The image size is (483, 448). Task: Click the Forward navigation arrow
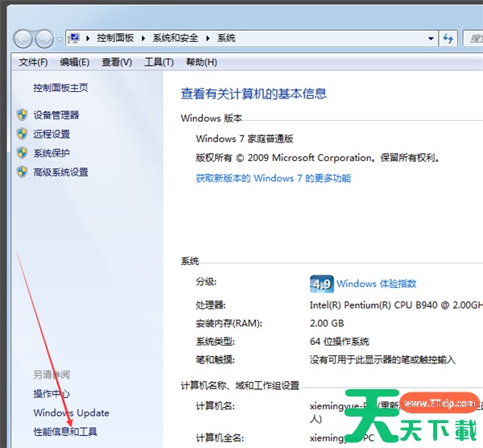click(x=44, y=39)
